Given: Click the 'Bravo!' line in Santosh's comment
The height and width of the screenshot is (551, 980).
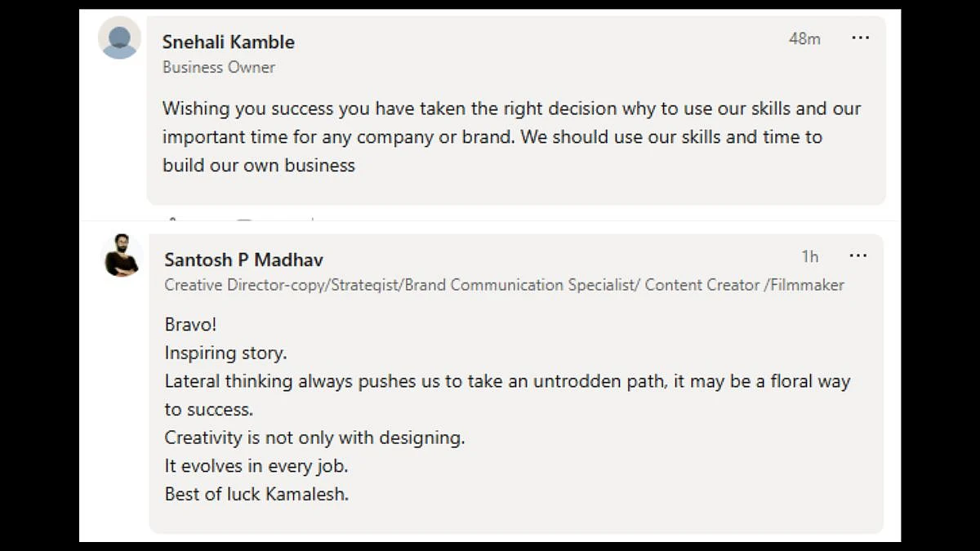Looking at the screenshot, I should click(x=191, y=325).
